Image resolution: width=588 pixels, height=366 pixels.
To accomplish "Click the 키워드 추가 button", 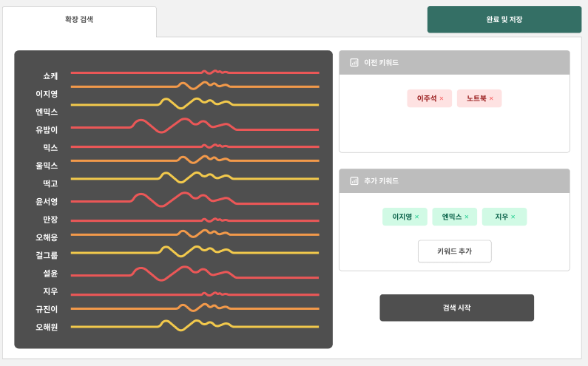I will coord(454,251).
